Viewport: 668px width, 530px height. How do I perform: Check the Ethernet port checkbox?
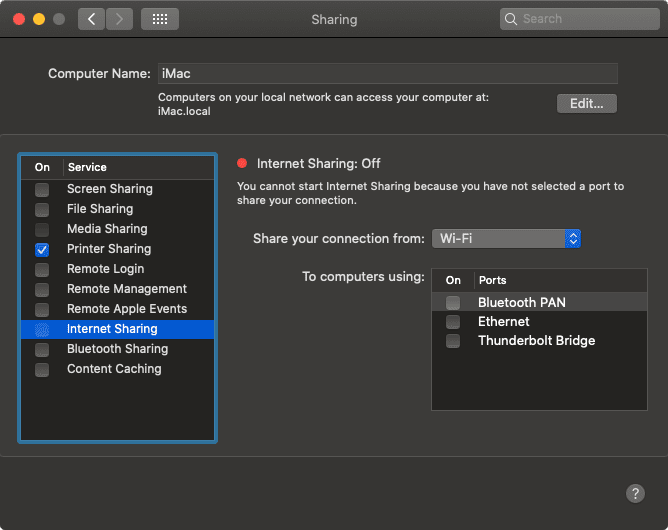(453, 322)
